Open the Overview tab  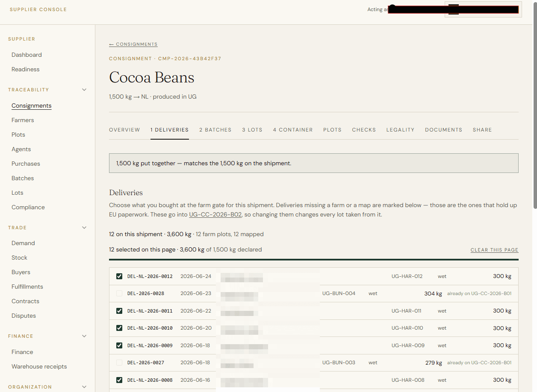(124, 130)
